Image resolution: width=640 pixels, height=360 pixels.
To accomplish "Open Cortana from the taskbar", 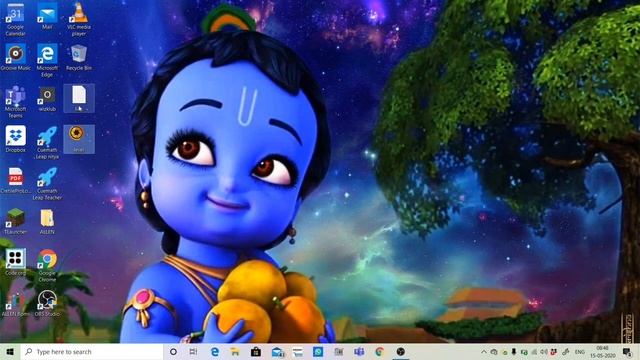I will click(173, 352).
